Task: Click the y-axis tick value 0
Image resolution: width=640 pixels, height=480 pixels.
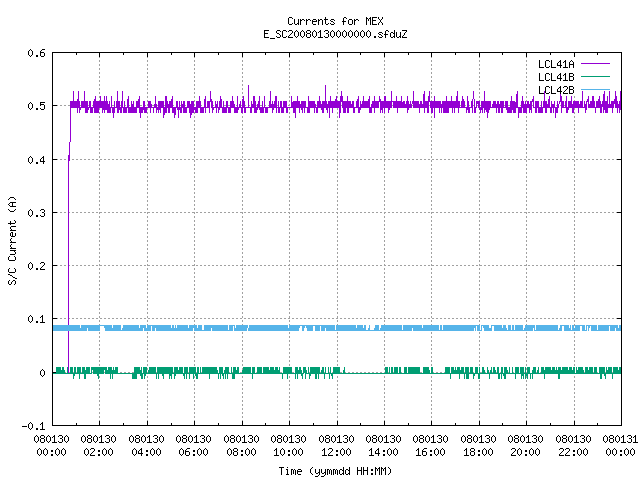Action: (42, 373)
